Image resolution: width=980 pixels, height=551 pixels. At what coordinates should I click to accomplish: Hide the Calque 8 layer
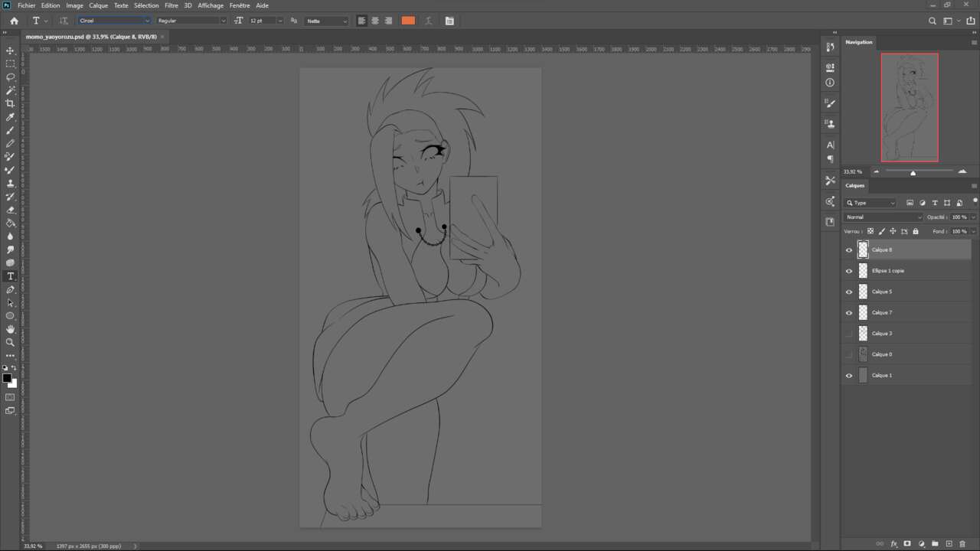(x=848, y=250)
